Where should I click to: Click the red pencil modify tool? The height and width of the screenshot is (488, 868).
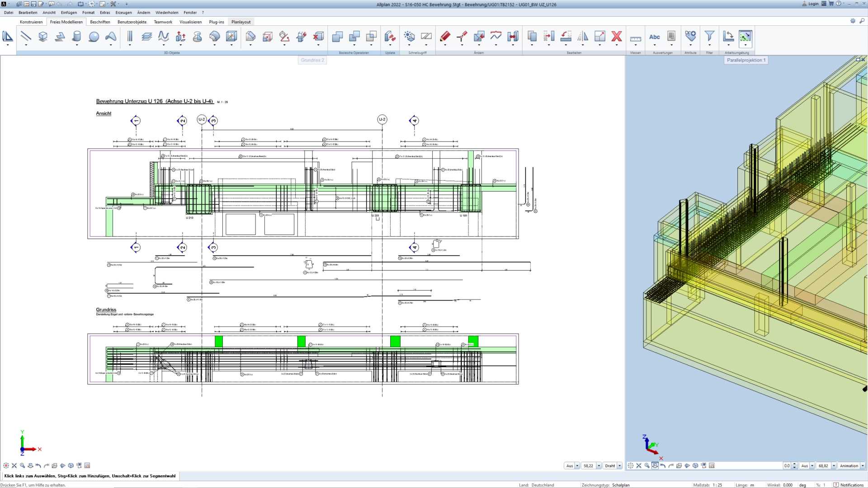click(445, 37)
